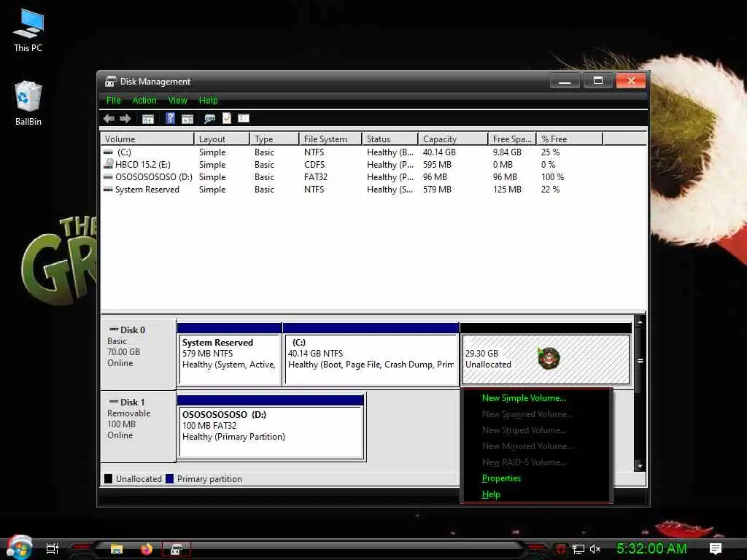
Task: Click the Show/Hide Console Tree toolbar icon
Action: [x=148, y=119]
